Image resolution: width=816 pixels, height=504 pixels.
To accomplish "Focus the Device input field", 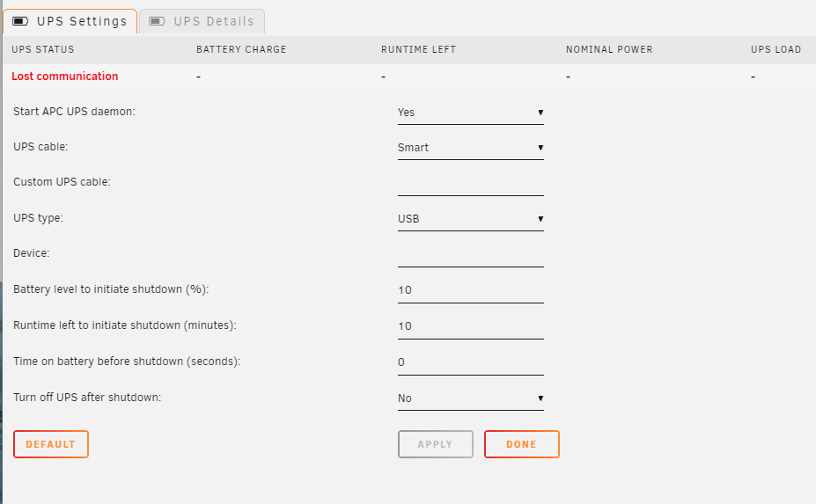I will [x=470, y=255].
